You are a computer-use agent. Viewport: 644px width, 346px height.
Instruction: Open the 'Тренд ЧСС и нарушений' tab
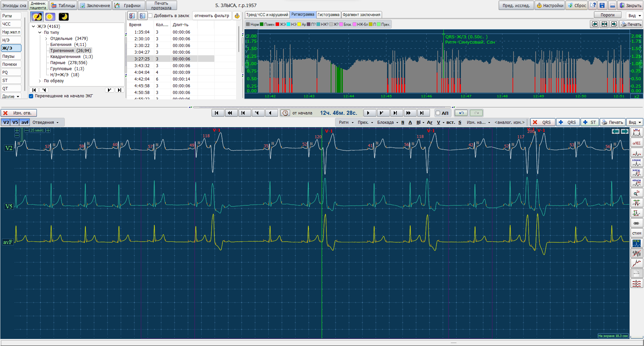267,15
